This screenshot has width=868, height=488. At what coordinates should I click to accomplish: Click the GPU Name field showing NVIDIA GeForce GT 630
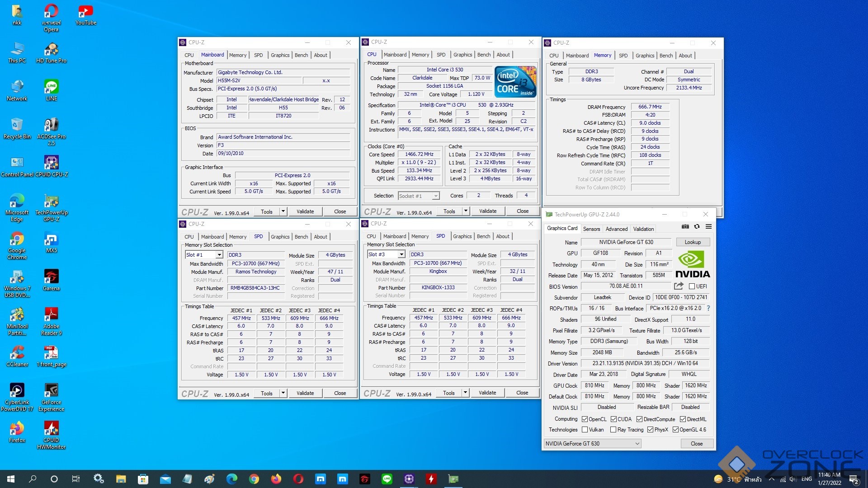[x=626, y=242]
